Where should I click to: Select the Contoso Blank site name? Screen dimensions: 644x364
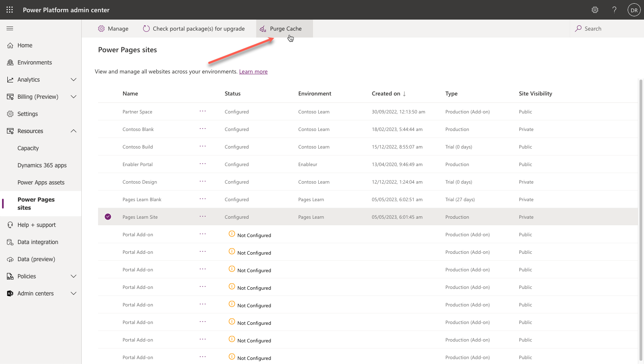(x=138, y=129)
